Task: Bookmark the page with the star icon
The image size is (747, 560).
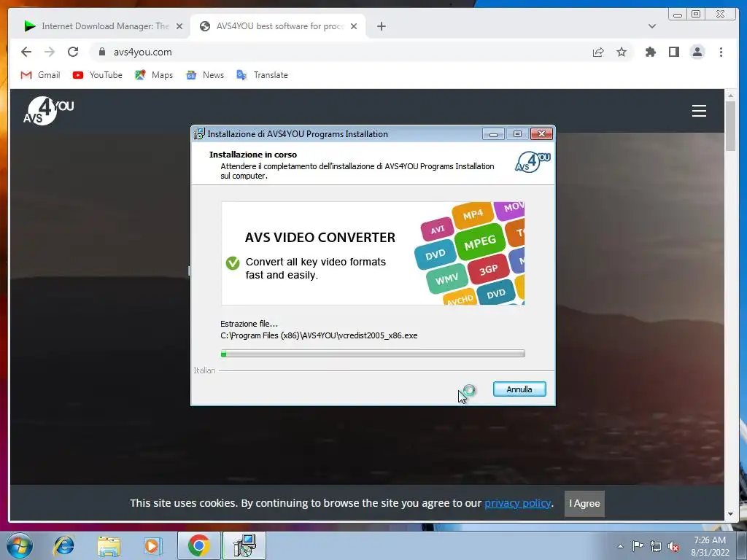Action: (622, 52)
